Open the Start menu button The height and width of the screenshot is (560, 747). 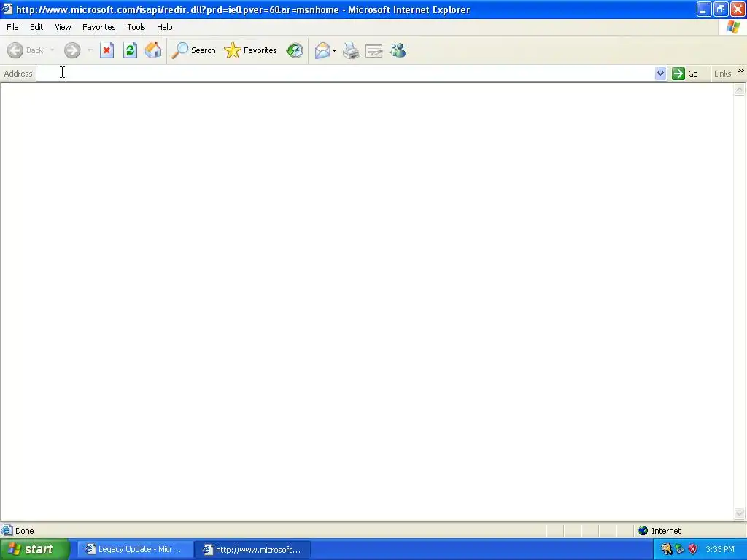(34, 549)
